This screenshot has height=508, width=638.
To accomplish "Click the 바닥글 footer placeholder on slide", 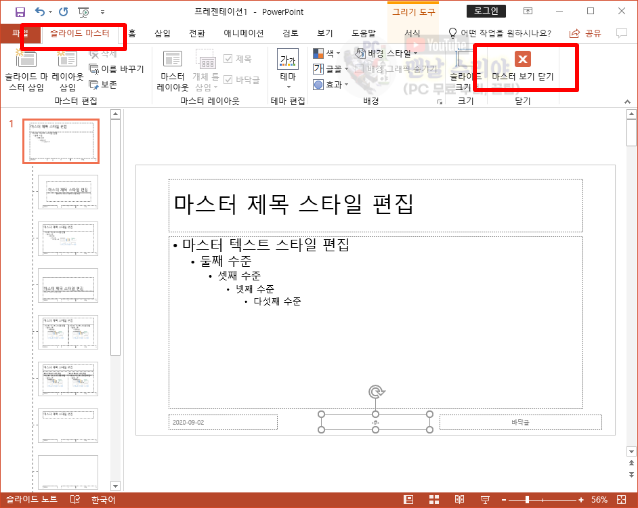I will (x=520, y=422).
